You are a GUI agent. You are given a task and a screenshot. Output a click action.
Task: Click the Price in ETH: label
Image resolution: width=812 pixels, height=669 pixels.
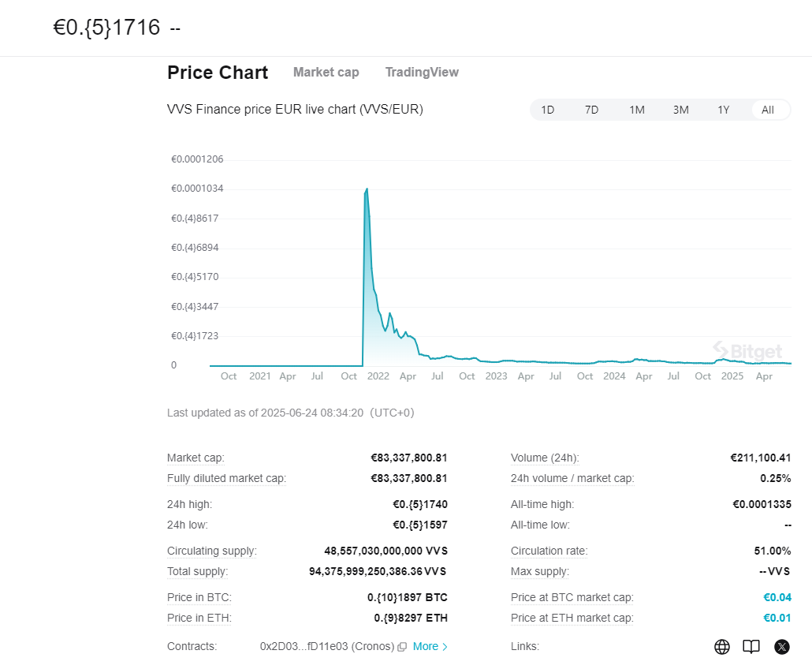pos(199,619)
